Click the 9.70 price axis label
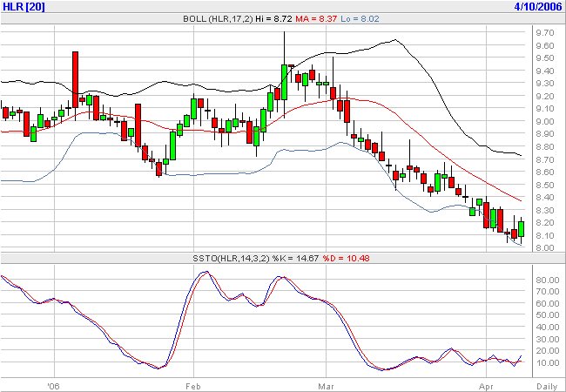Image resolution: width=566 pixels, height=392 pixels. click(545, 33)
